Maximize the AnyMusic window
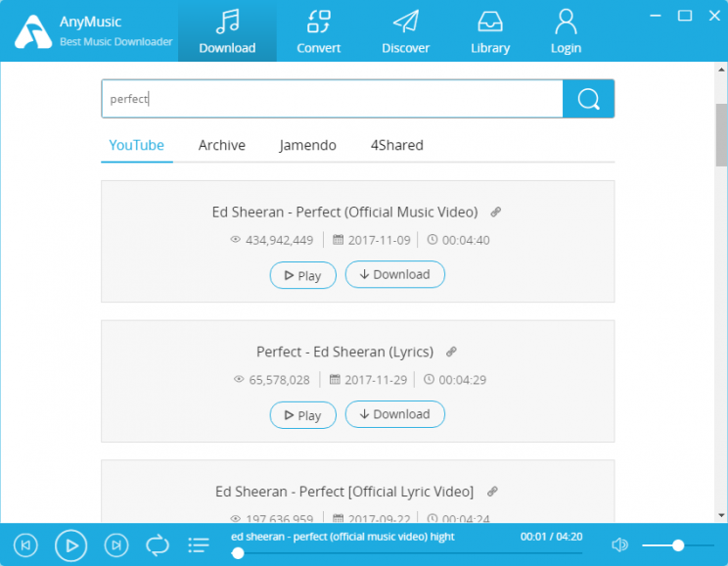The width and height of the screenshot is (728, 566). (685, 16)
